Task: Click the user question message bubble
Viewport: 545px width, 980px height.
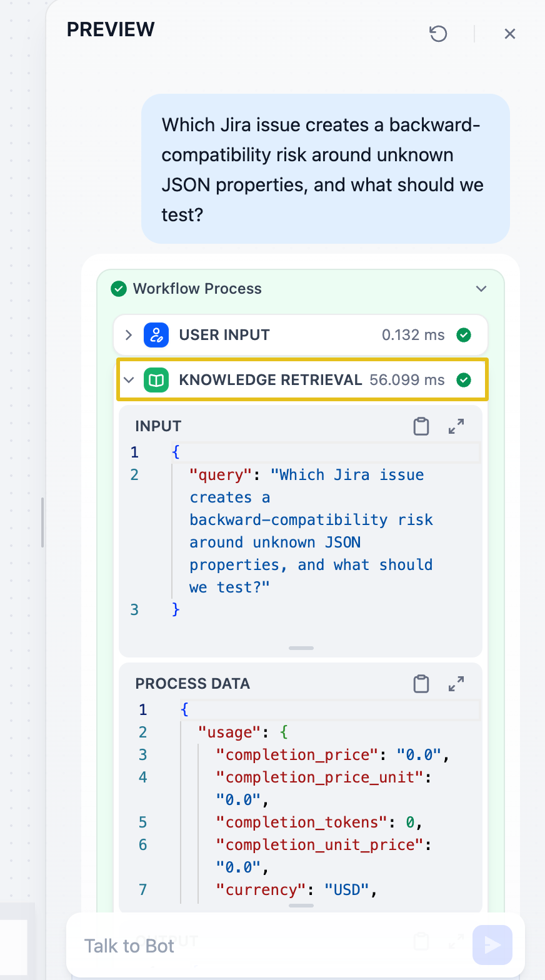Action: (x=326, y=169)
